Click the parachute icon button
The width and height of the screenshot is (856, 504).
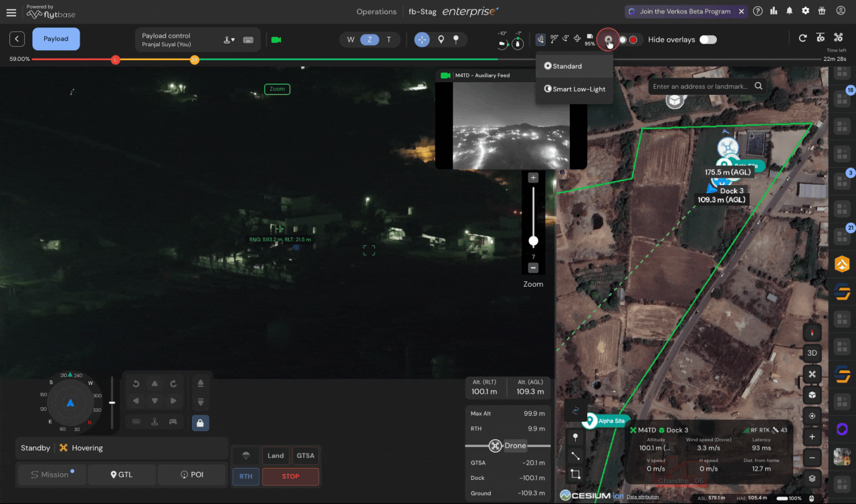coord(245,456)
